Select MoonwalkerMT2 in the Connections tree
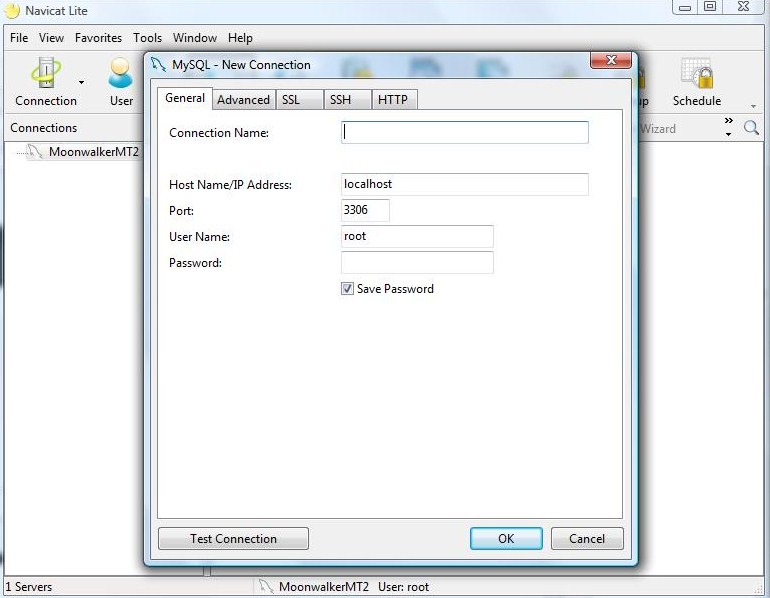 coord(93,152)
